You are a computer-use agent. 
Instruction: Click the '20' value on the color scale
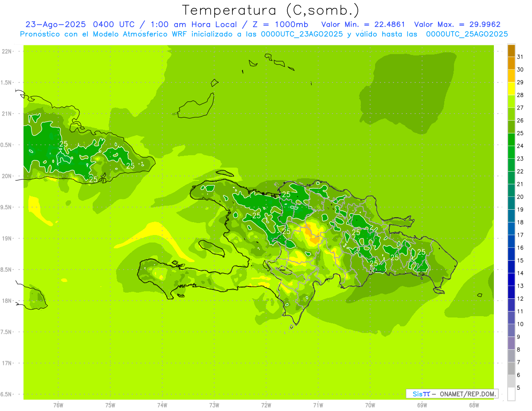click(x=520, y=197)
